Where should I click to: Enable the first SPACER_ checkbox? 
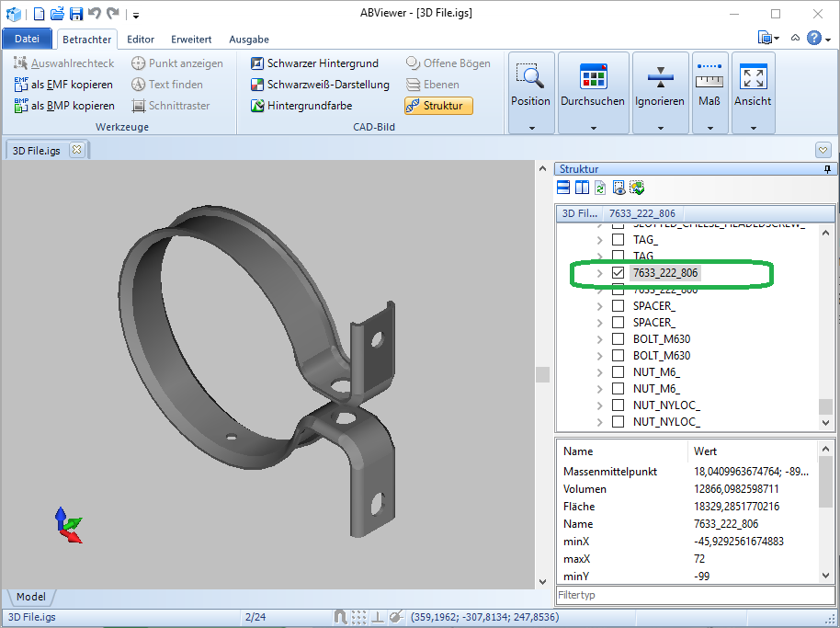point(619,306)
